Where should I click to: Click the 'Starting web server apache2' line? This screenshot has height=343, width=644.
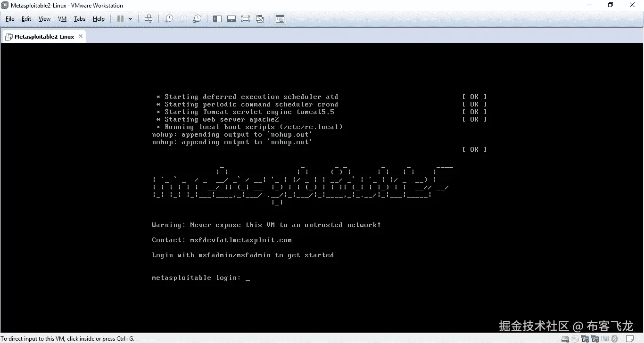click(218, 120)
